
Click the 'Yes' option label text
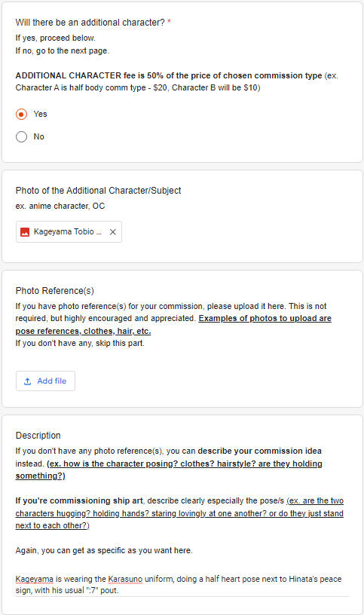(41, 114)
